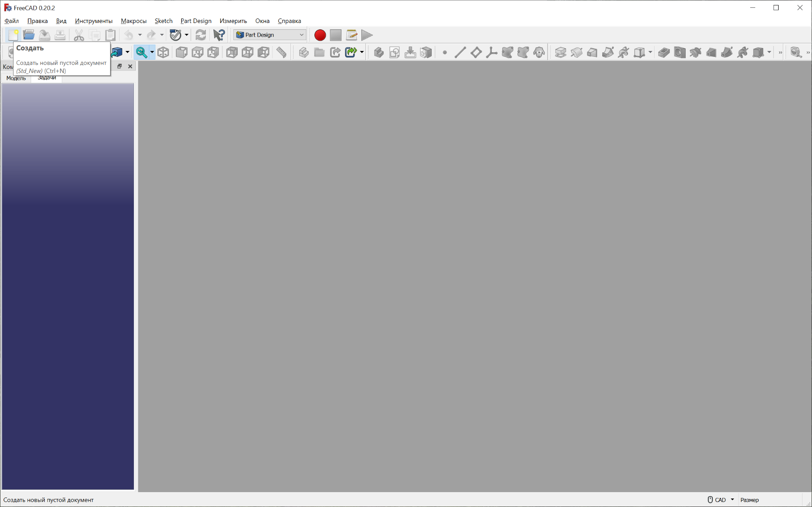
Task: Open the Sketch menu
Action: [164, 21]
